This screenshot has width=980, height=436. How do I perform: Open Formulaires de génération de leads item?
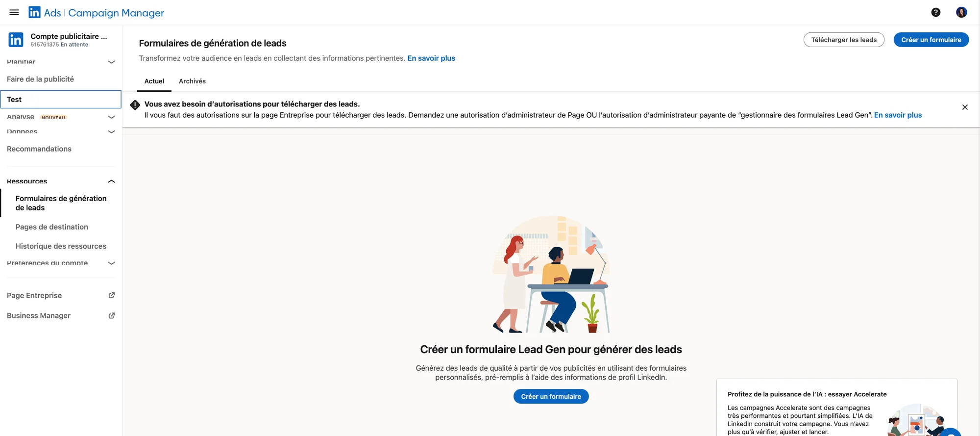point(61,203)
